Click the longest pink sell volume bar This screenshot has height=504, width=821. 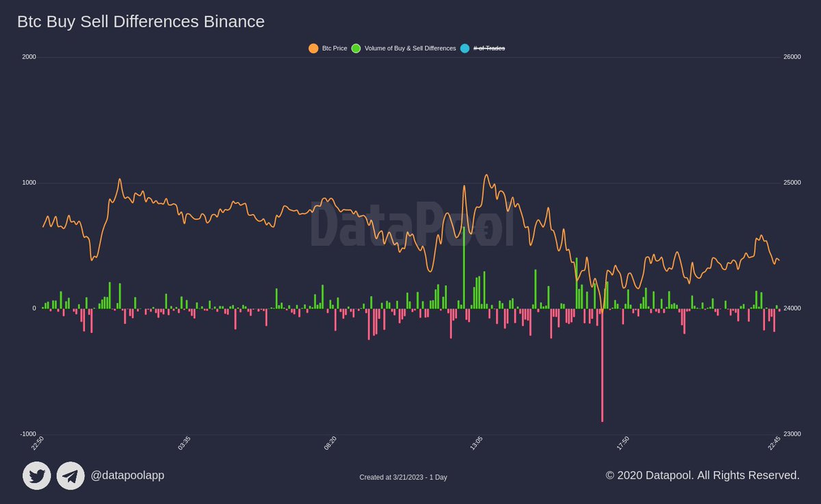tap(602, 365)
